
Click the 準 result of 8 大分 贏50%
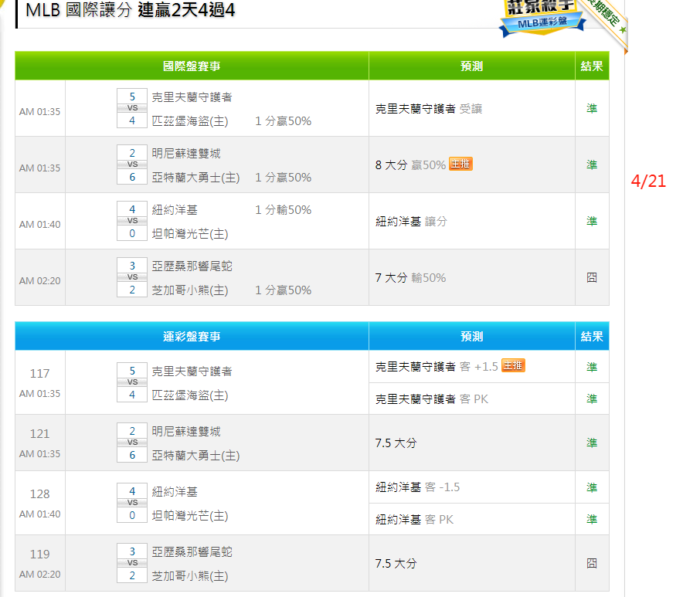tap(592, 165)
